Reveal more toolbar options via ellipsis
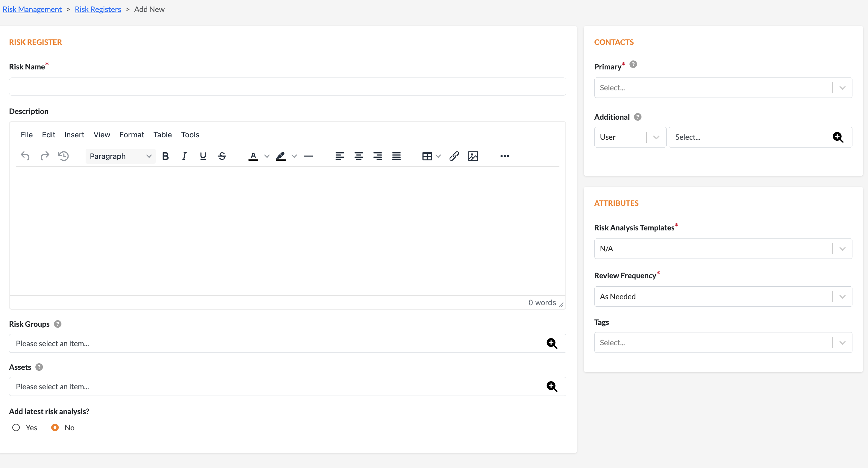This screenshot has height=468, width=868. 504,156
